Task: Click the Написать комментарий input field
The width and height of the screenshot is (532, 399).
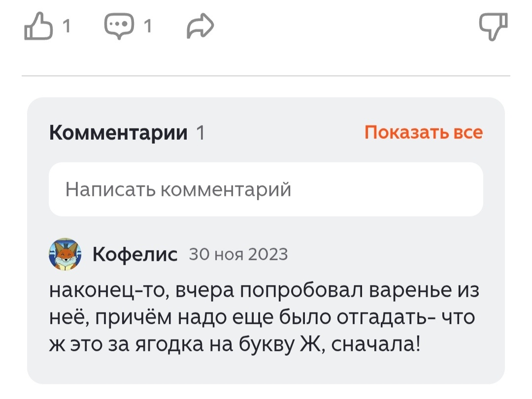Action: [x=266, y=189]
